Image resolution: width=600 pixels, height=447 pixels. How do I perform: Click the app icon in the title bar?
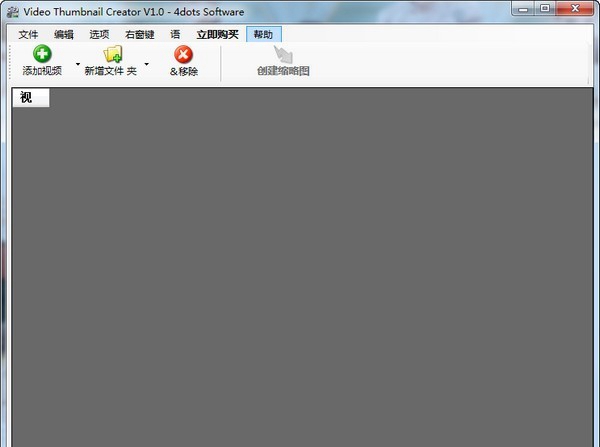coord(13,12)
